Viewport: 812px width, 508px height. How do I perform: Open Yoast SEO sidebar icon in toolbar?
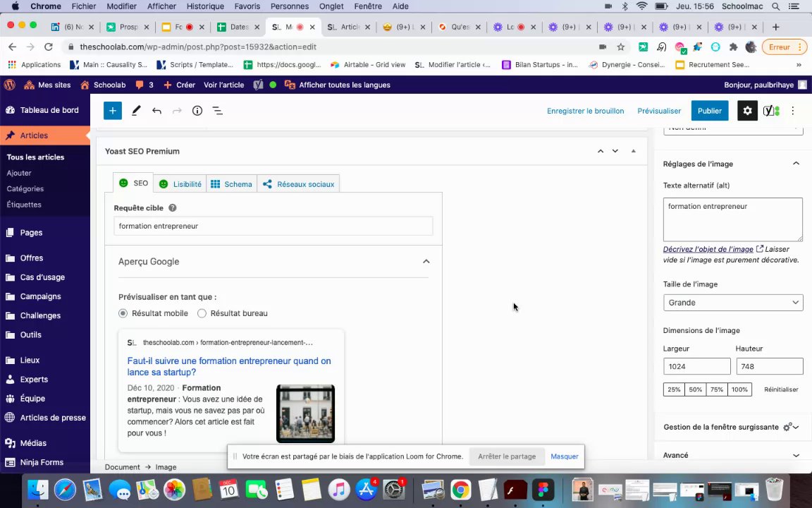click(x=771, y=111)
